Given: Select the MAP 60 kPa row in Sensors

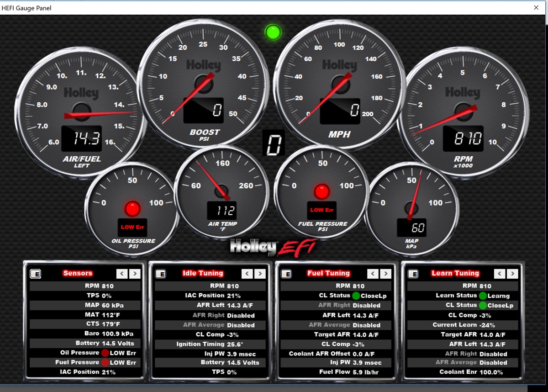Looking at the screenshot, I should tap(85, 305).
